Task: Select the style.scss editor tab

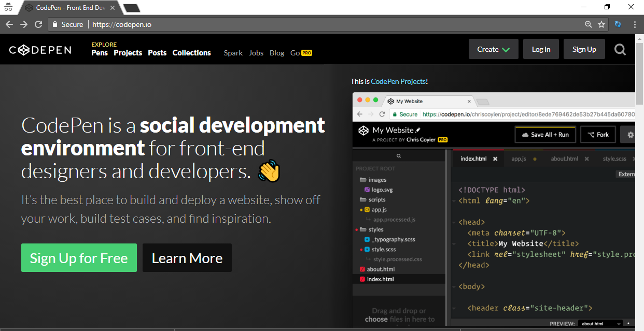Action: point(615,159)
